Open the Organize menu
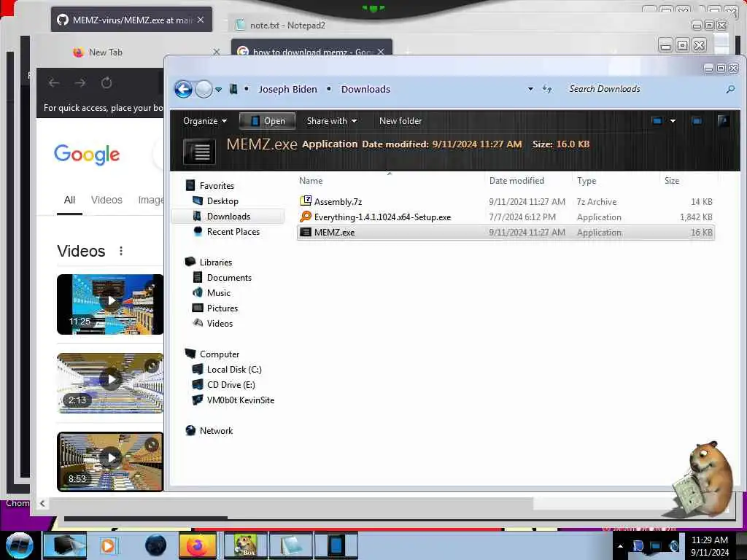 point(204,121)
